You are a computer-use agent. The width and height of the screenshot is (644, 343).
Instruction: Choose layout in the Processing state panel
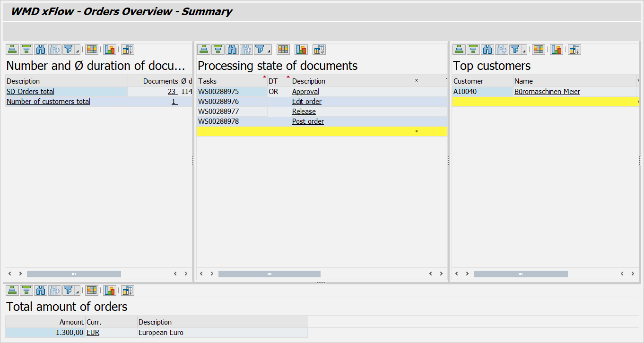coord(283,49)
